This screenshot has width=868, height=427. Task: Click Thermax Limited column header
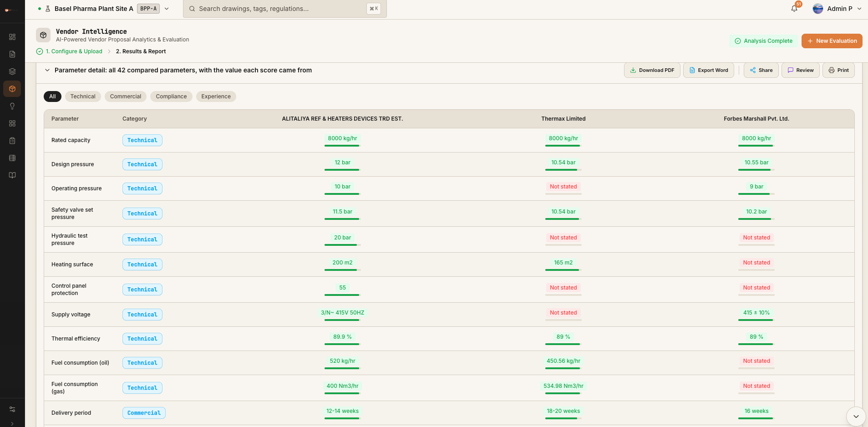pyautogui.click(x=563, y=119)
